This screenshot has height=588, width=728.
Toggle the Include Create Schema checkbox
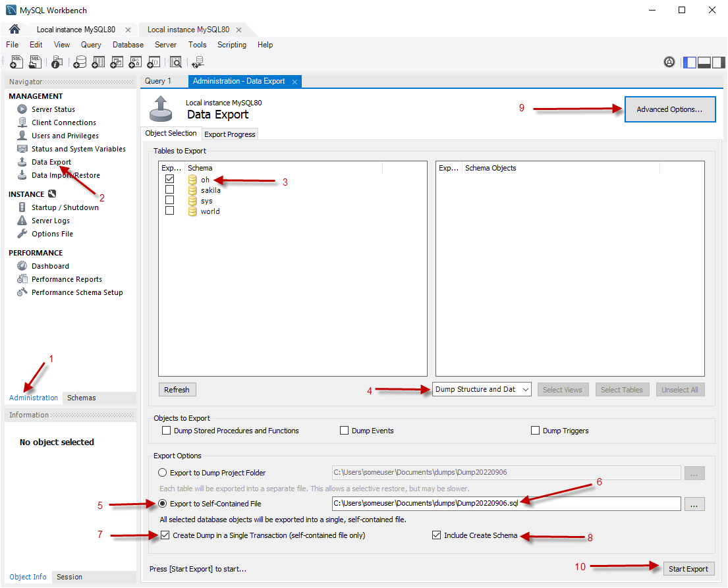pyautogui.click(x=436, y=535)
